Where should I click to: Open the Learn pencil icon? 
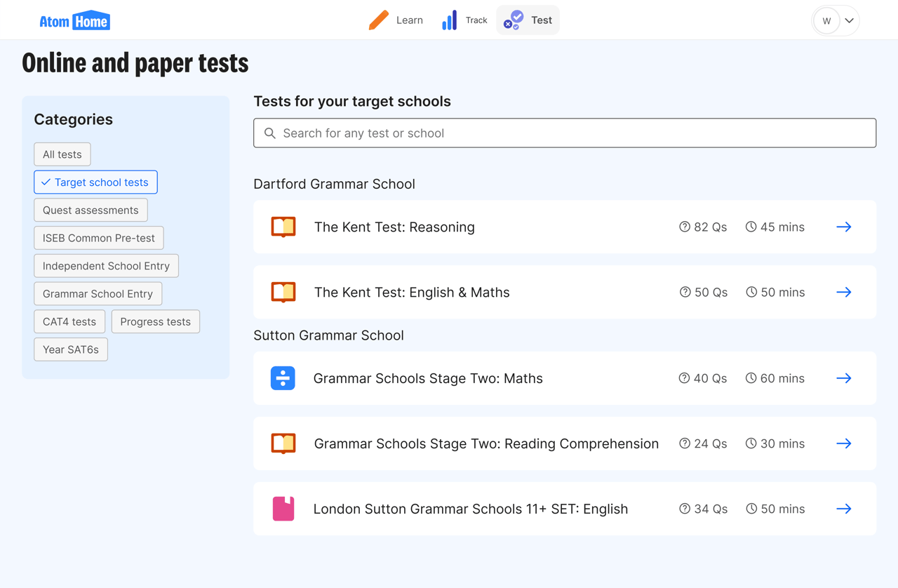[x=379, y=20]
